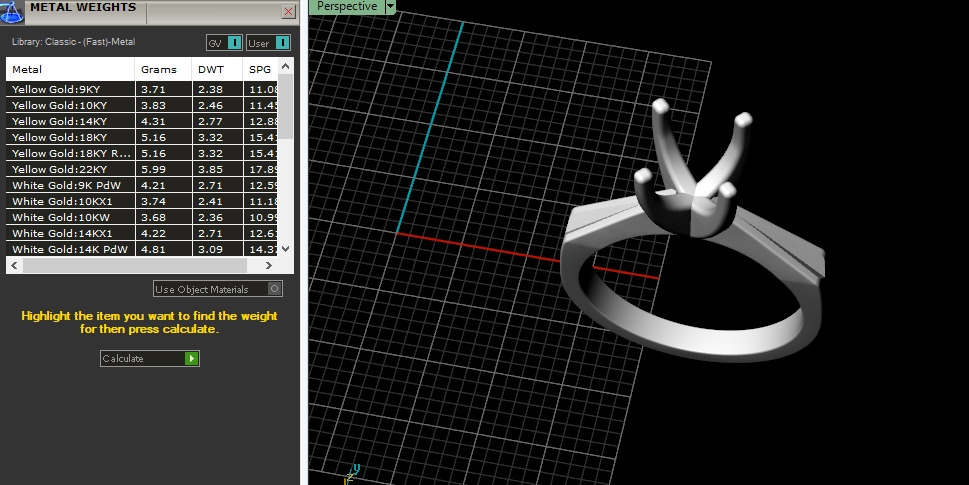The height and width of the screenshot is (485, 969).
Task: Select the White Gold:9K PdW row
Action: tap(142, 185)
